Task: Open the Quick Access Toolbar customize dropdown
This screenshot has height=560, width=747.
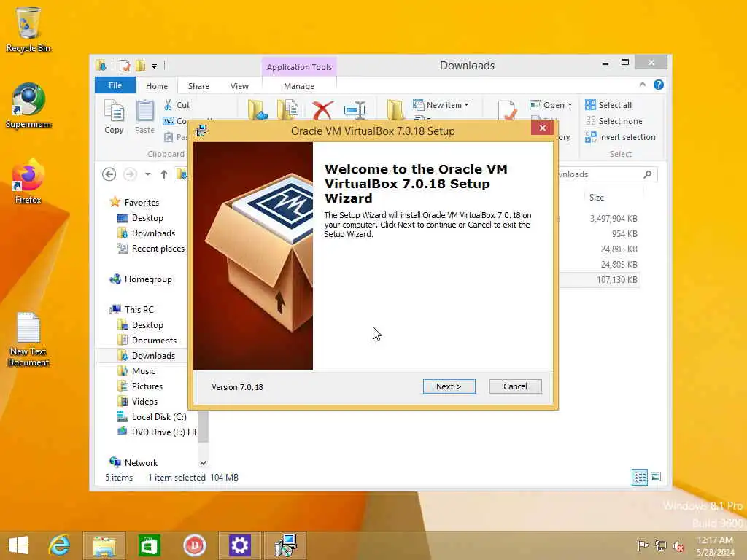Action: tap(155, 66)
